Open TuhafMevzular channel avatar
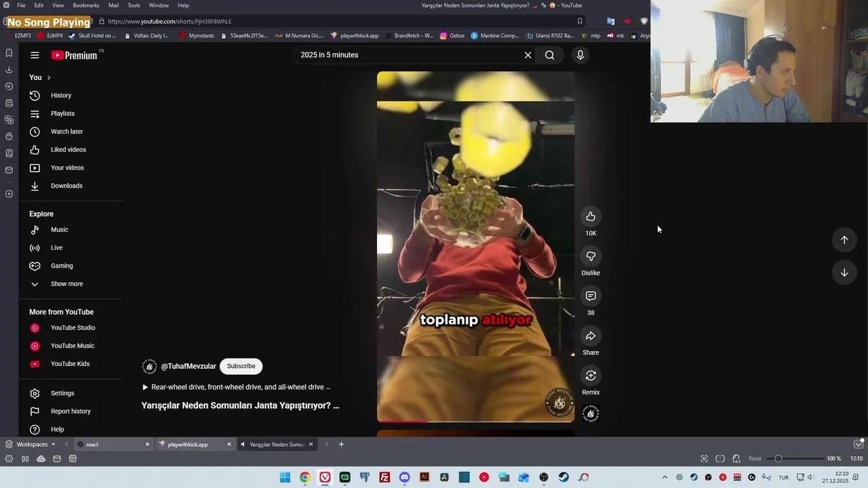868x488 pixels. coord(149,367)
